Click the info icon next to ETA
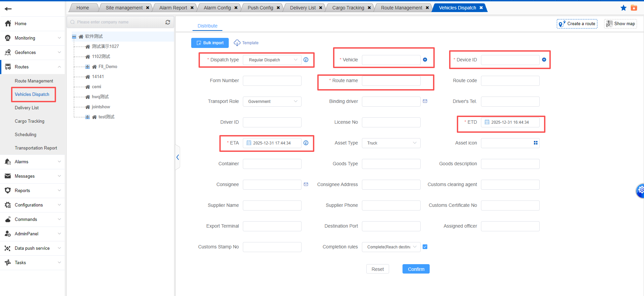 tap(306, 143)
